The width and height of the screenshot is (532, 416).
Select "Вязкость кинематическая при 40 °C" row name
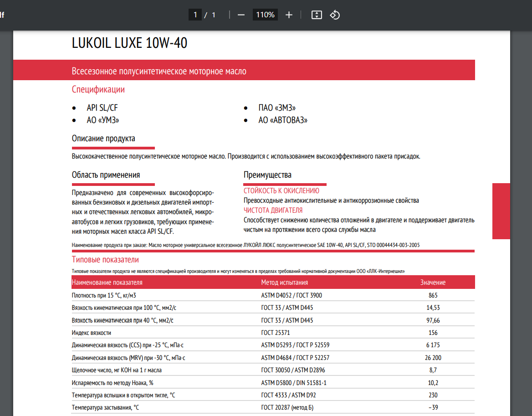tap(123, 320)
